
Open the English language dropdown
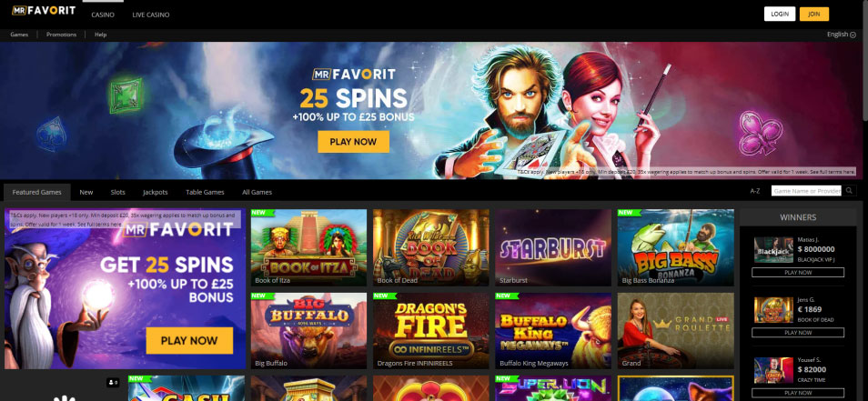tap(841, 35)
